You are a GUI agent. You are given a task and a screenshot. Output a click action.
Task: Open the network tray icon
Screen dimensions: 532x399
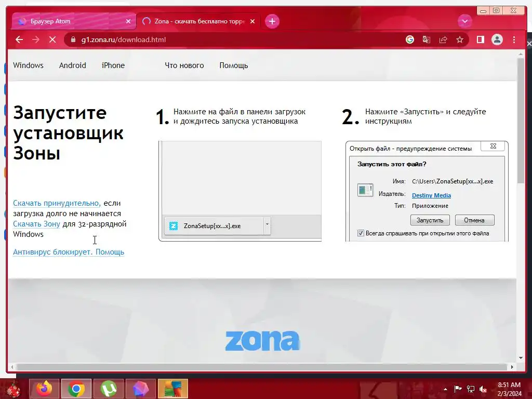tap(471, 389)
